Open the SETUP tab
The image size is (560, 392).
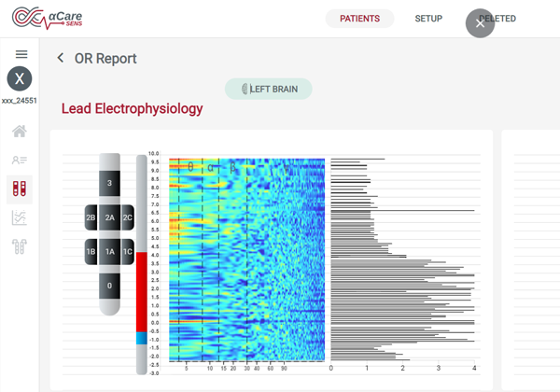(x=428, y=19)
